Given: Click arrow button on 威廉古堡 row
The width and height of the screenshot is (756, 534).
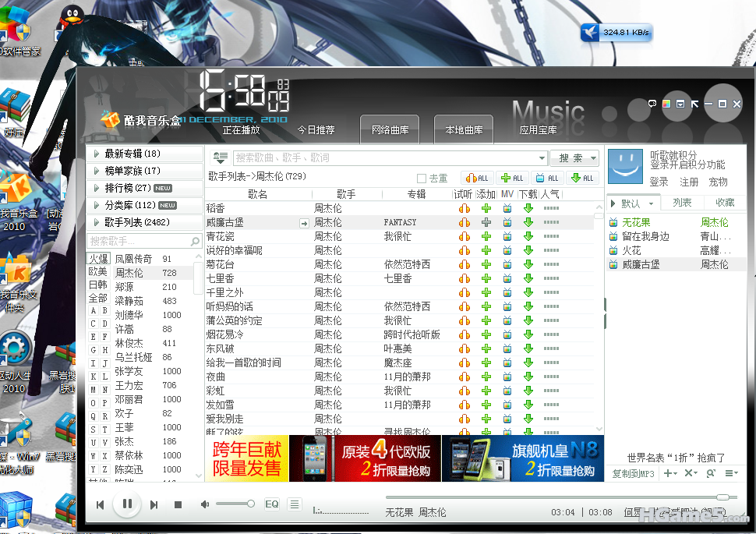Looking at the screenshot, I should point(304,223).
